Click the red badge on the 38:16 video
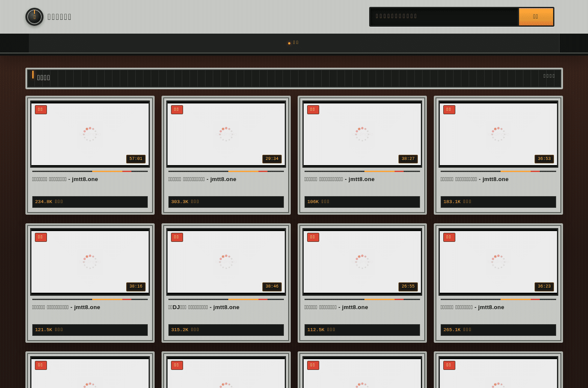588x388 pixels. pyautogui.click(x=41, y=237)
